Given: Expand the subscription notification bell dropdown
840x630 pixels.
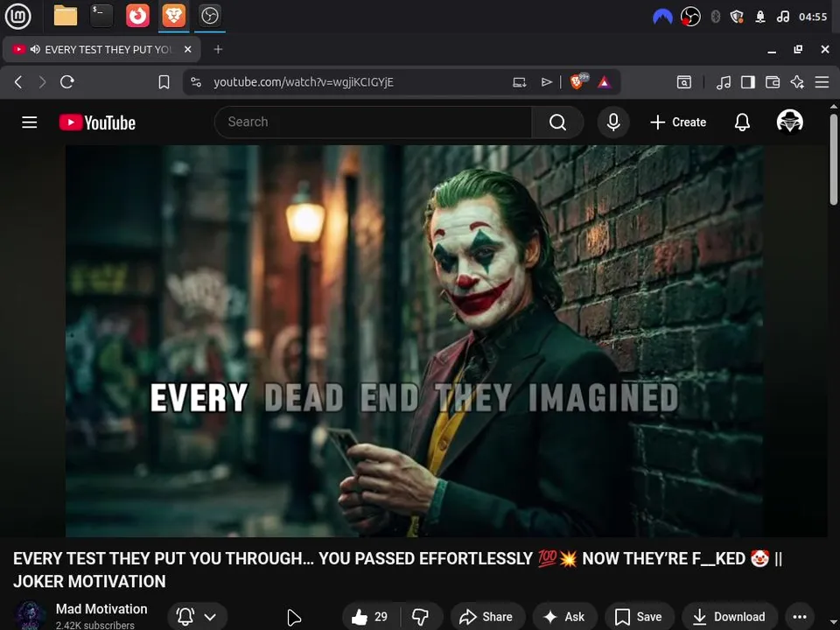Looking at the screenshot, I should [197, 617].
